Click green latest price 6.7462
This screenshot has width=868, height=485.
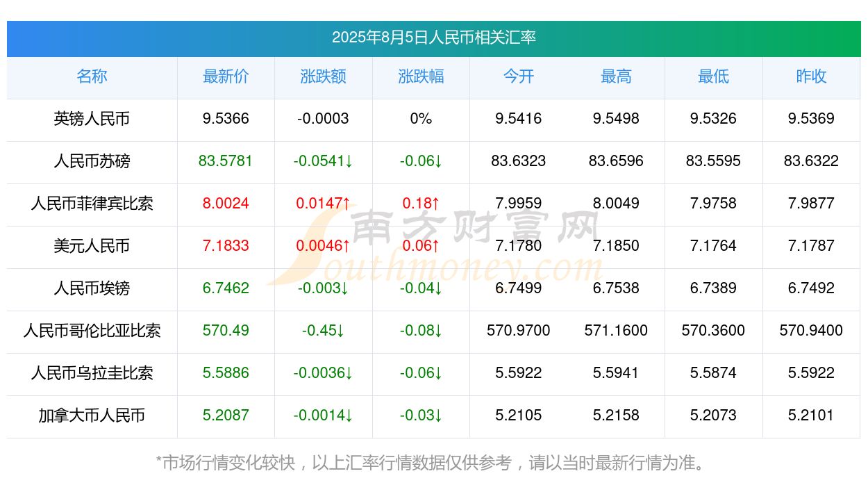[x=226, y=288]
